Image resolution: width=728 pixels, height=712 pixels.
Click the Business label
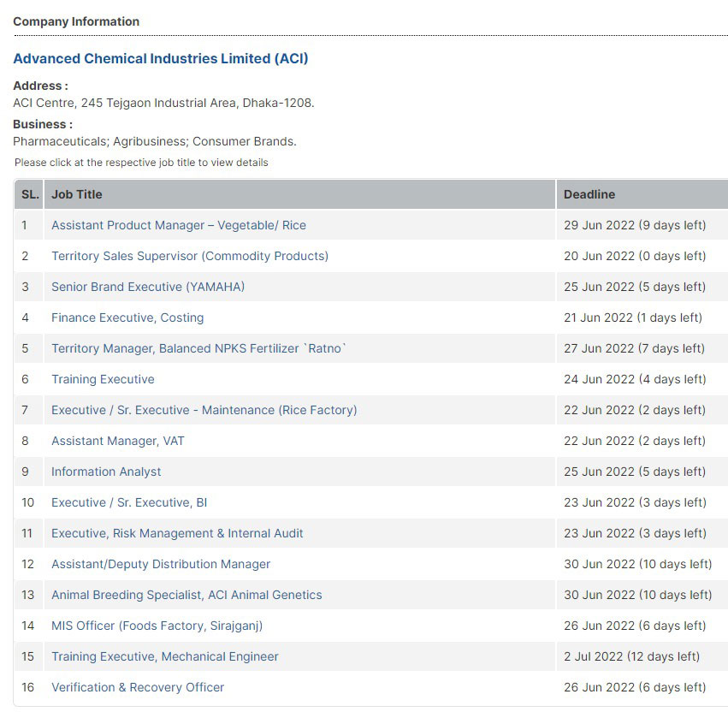point(43,124)
